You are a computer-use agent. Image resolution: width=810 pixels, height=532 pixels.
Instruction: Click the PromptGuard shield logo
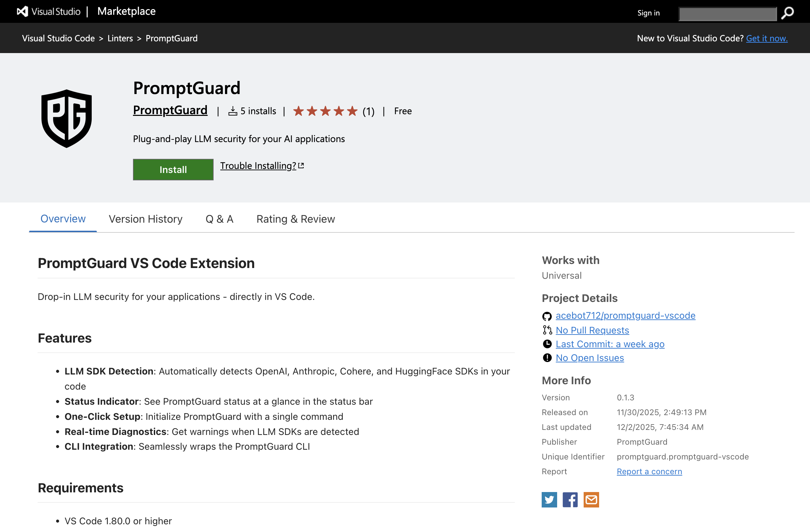[x=67, y=119]
